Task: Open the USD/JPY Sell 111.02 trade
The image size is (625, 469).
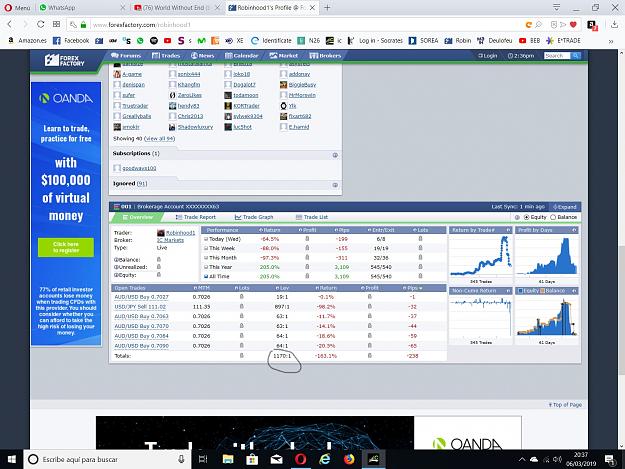Action: 140,307
